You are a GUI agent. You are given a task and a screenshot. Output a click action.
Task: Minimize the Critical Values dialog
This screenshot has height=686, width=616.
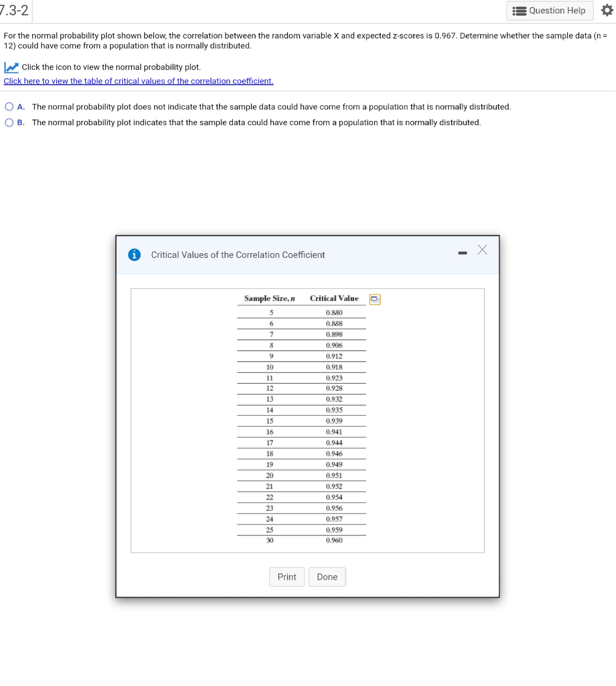tap(462, 253)
